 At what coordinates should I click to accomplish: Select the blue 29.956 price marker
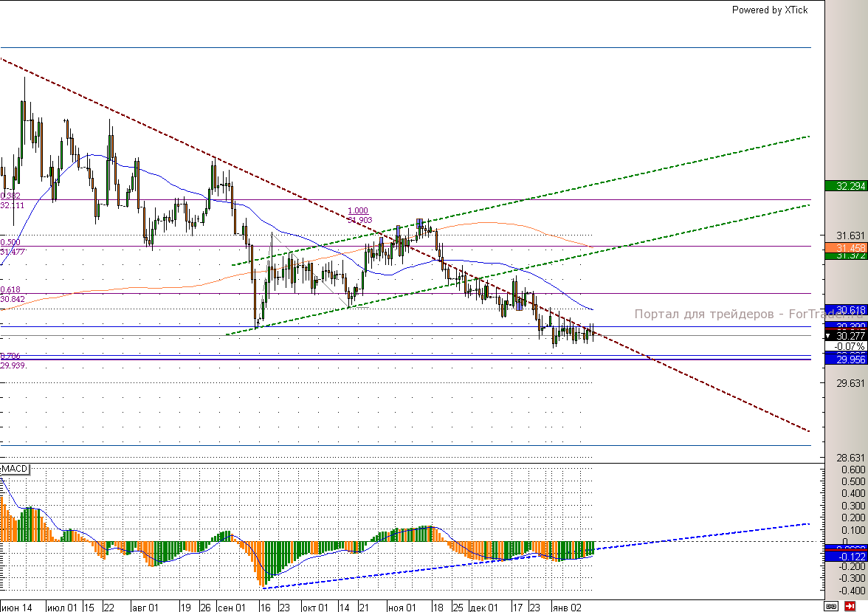coord(846,359)
